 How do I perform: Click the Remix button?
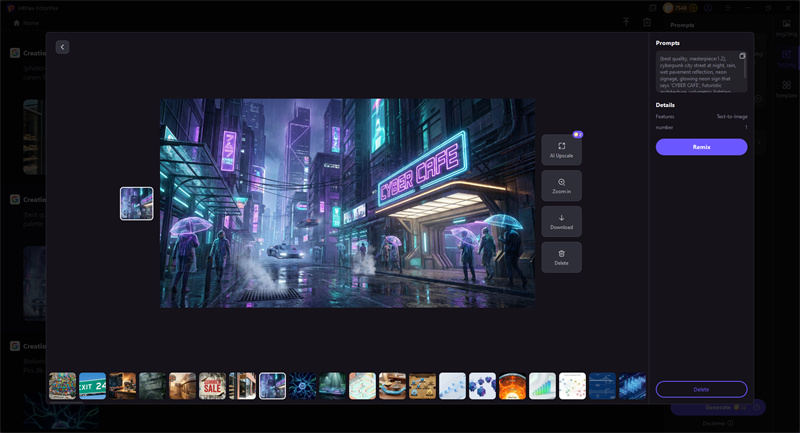coord(702,147)
